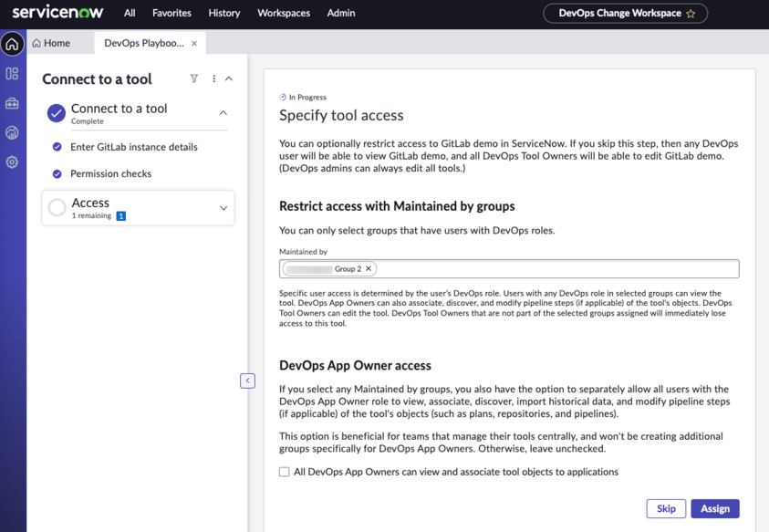Open the toolbox icon in sidebar
This screenshot has width=769, height=532.
tap(12, 103)
